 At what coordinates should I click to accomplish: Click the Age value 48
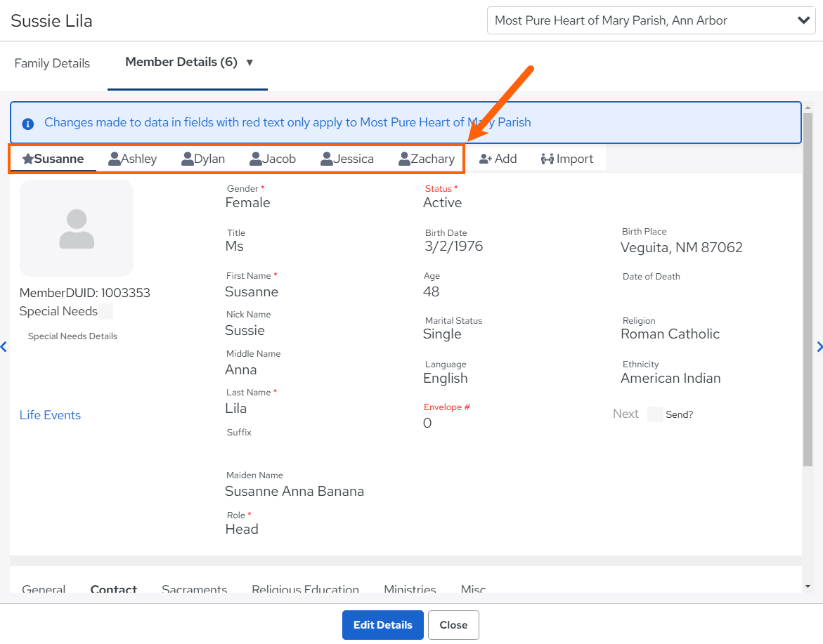point(431,291)
